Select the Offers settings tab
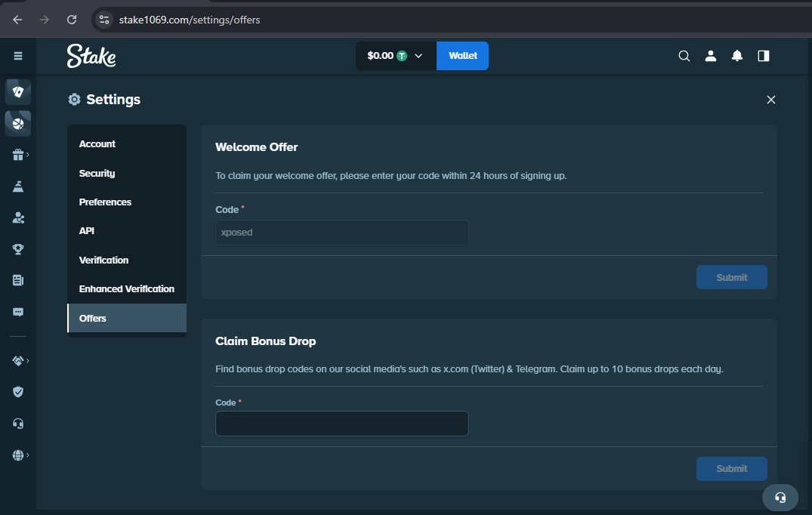This screenshot has height=515, width=812. pyautogui.click(x=127, y=319)
